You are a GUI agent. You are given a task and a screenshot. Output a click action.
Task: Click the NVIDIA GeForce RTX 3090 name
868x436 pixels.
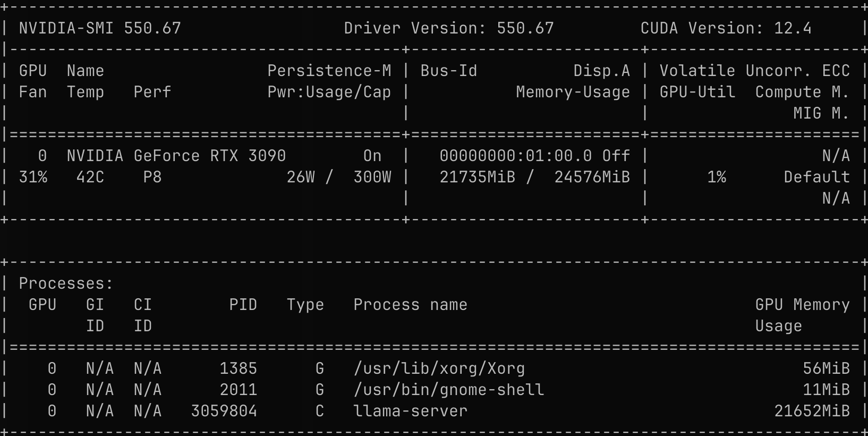click(x=176, y=156)
